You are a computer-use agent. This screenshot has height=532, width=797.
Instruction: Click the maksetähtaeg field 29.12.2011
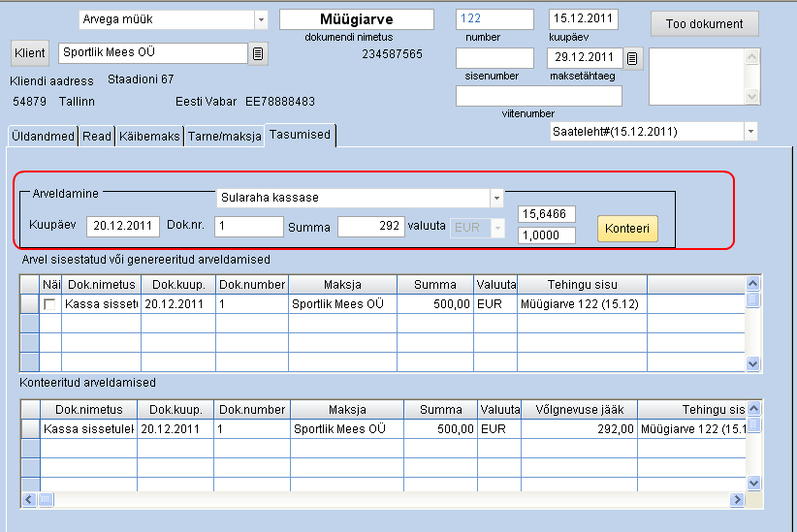click(585, 57)
